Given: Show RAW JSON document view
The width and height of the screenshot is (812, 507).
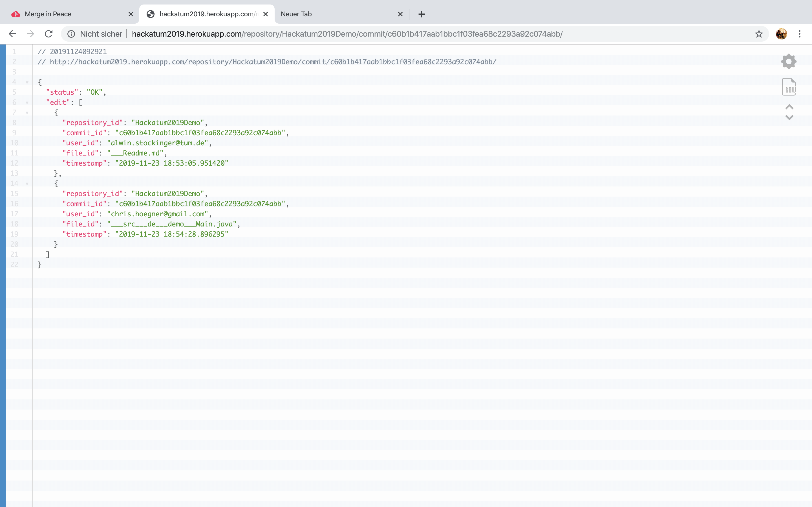Looking at the screenshot, I should [789, 87].
